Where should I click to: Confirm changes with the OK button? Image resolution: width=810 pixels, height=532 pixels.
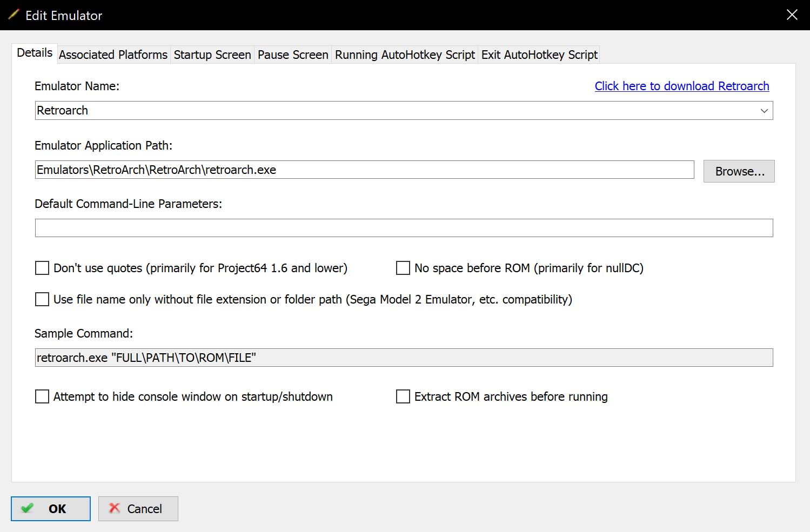coord(51,509)
